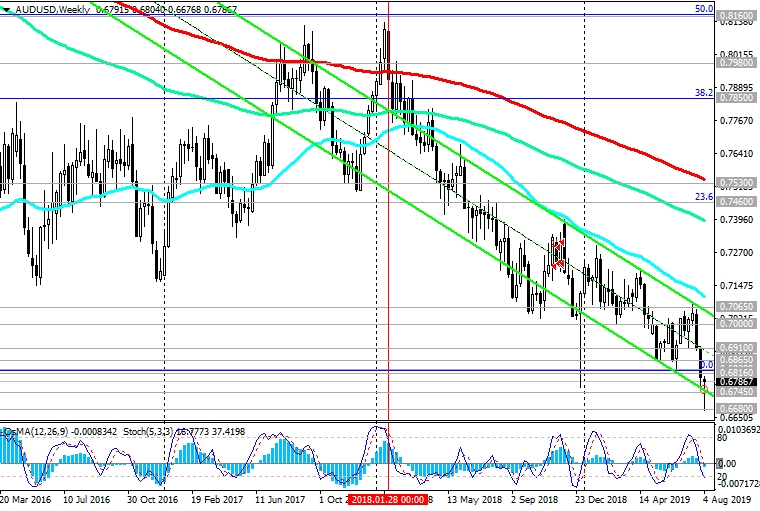The image size is (760, 511).
Task: Click the 4 Aug 2019 date label
Action: 726,499
